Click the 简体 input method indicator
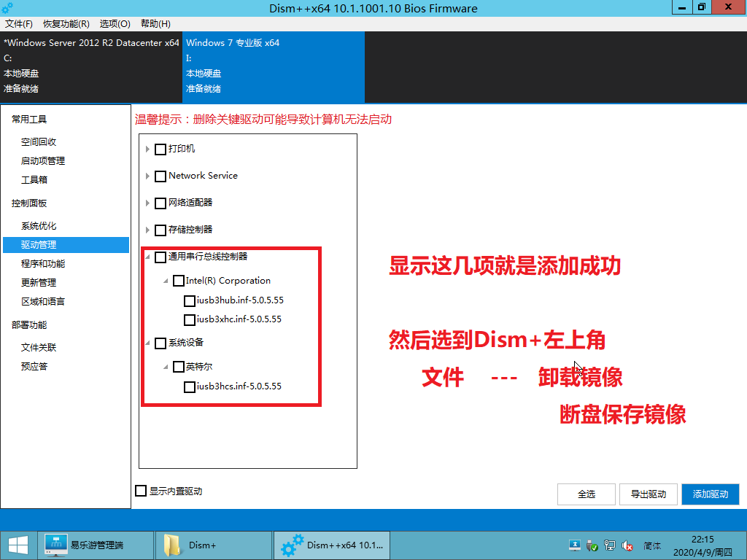 [652, 545]
